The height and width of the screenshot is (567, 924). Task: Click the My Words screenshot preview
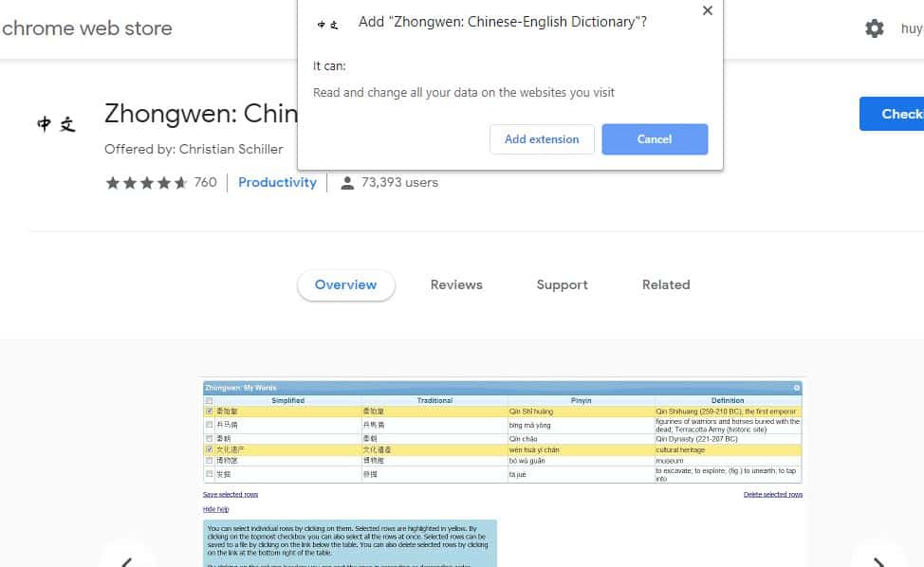coord(503,471)
